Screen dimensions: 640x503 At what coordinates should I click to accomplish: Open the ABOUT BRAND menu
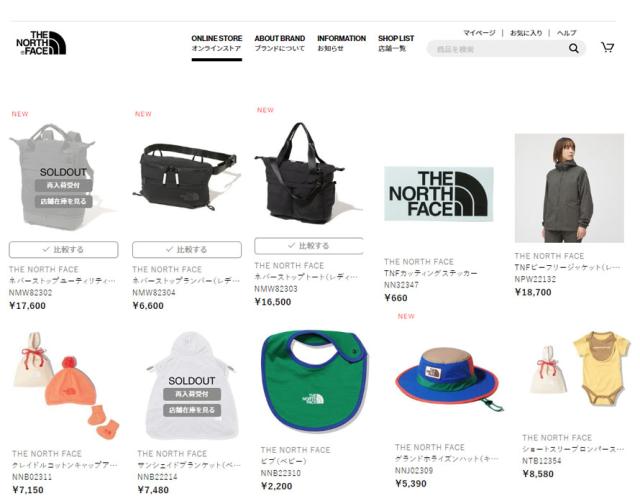coord(280,43)
